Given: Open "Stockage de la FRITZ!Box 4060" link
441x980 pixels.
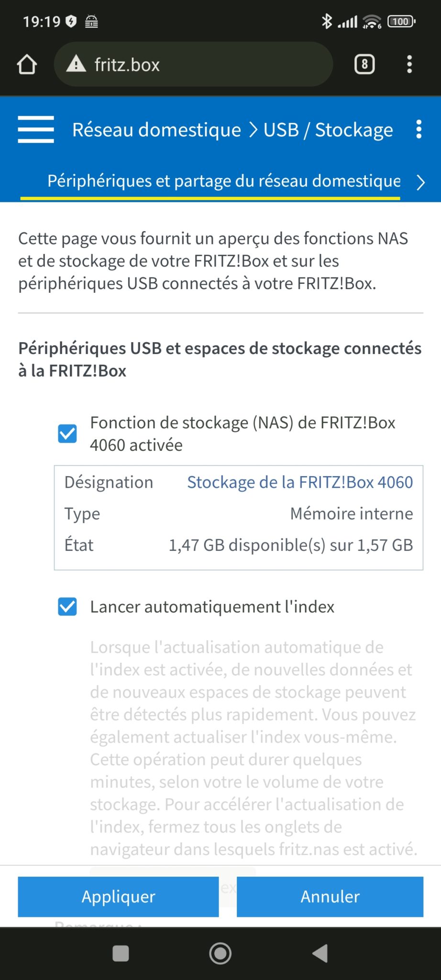Looking at the screenshot, I should coord(299,482).
